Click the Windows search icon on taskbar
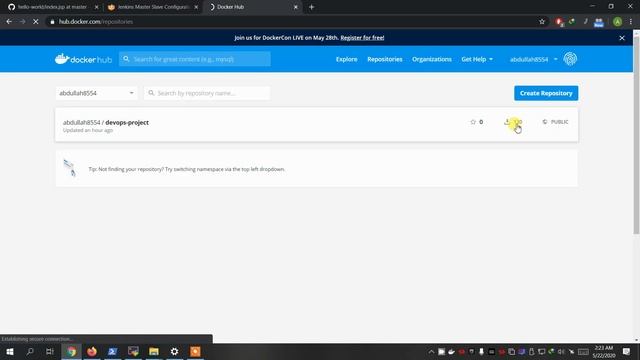640x360 pixels. coord(30,351)
